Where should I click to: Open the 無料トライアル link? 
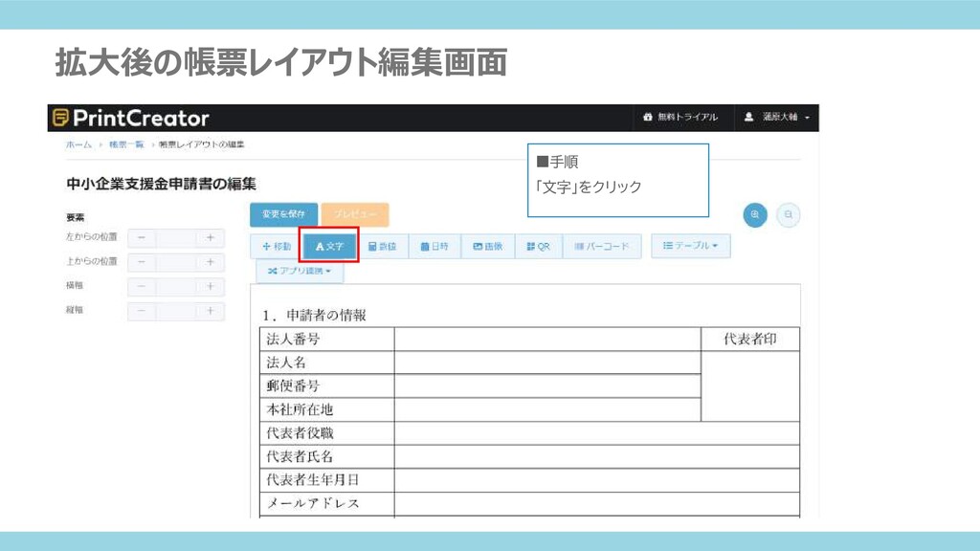point(680,117)
